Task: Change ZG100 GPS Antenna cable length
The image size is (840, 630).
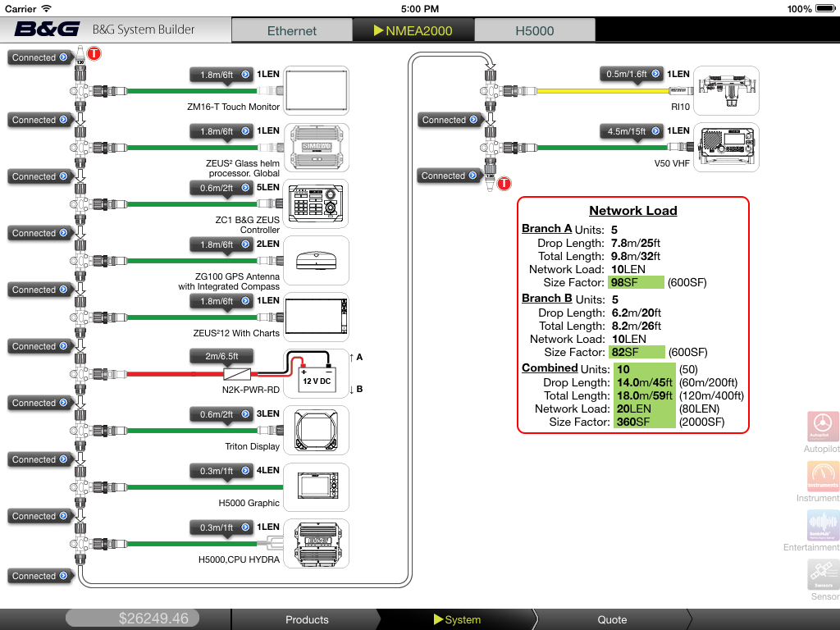Action: pyautogui.click(x=222, y=244)
